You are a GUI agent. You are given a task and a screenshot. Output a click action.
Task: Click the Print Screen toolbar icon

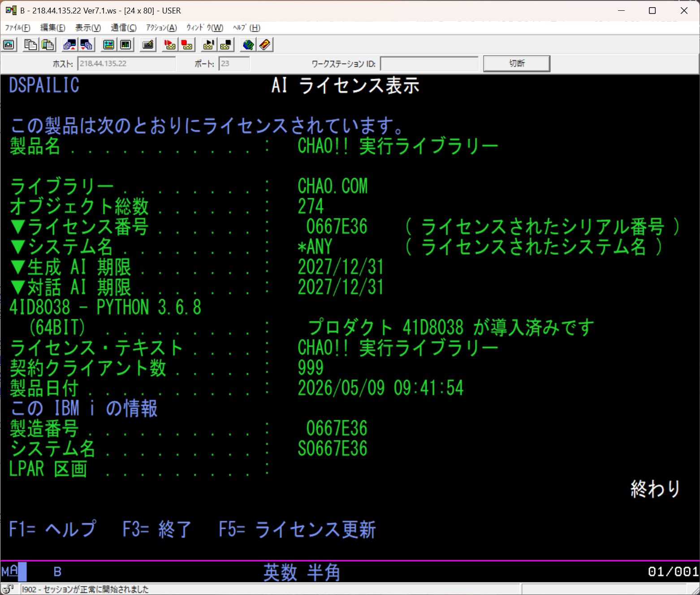tap(9, 45)
